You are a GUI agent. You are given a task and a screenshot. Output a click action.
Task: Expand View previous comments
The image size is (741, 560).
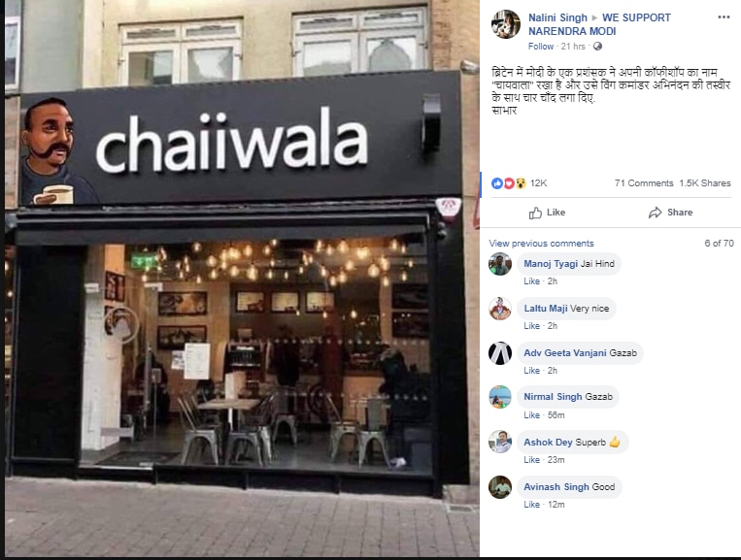coord(541,244)
